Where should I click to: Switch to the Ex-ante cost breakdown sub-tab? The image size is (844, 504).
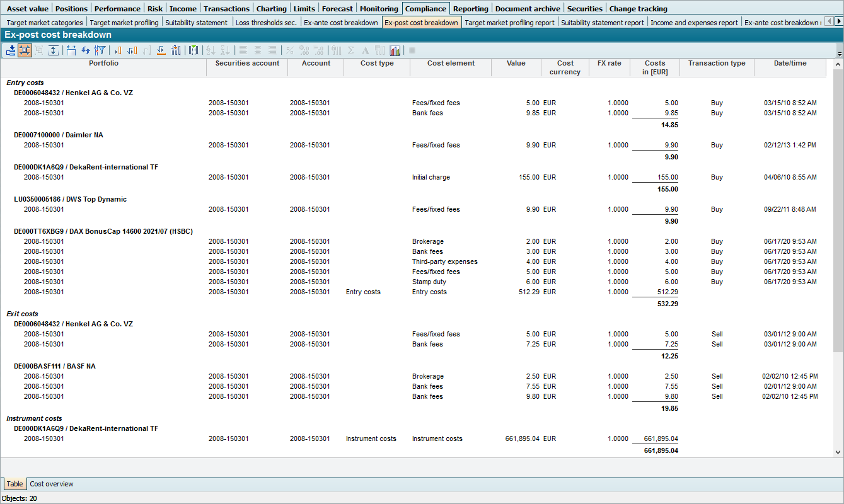[341, 23]
